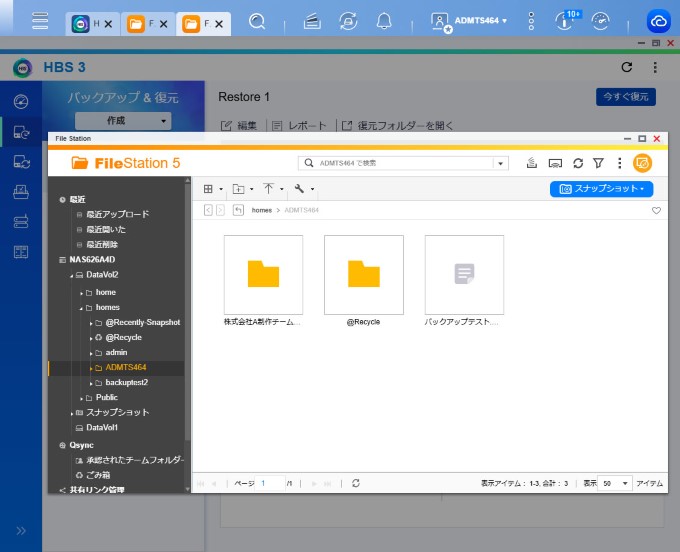Image resolution: width=680 pixels, height=552 pixels.
Task: Open the File Station remote mount icon
Action: [555, 163]
